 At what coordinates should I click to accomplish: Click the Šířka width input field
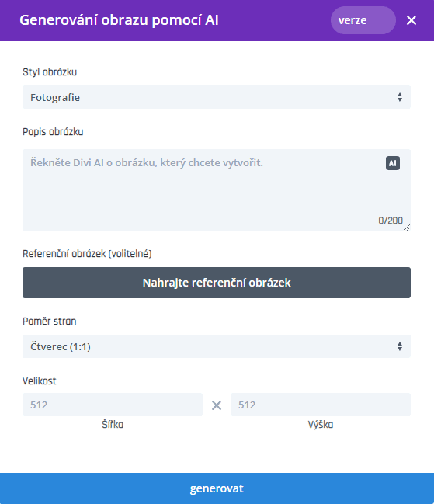point(113,405)
